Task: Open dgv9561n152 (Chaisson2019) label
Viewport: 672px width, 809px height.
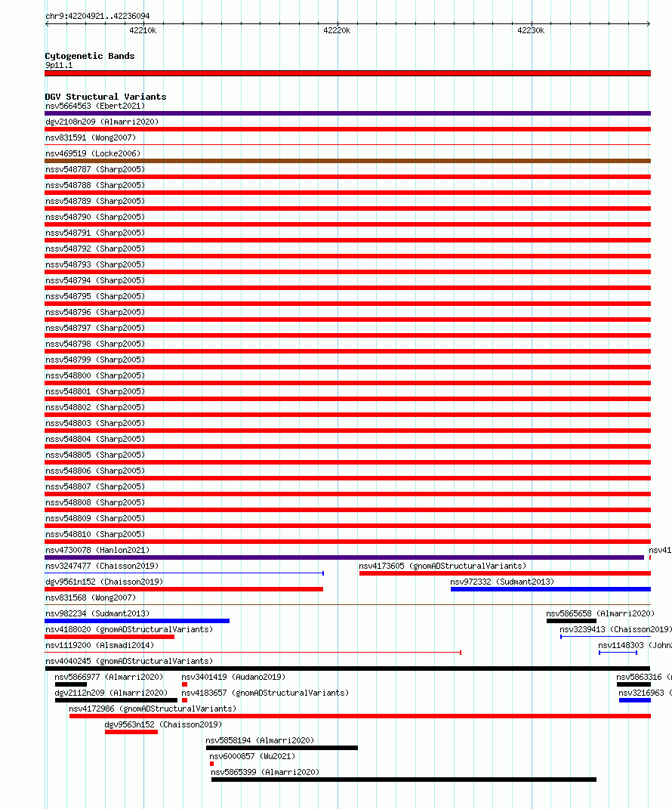Action: point(104,582)
